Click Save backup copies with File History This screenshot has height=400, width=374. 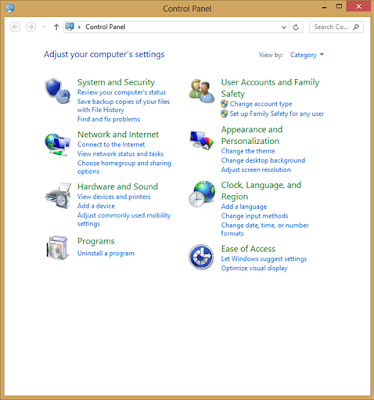[123, 106]
